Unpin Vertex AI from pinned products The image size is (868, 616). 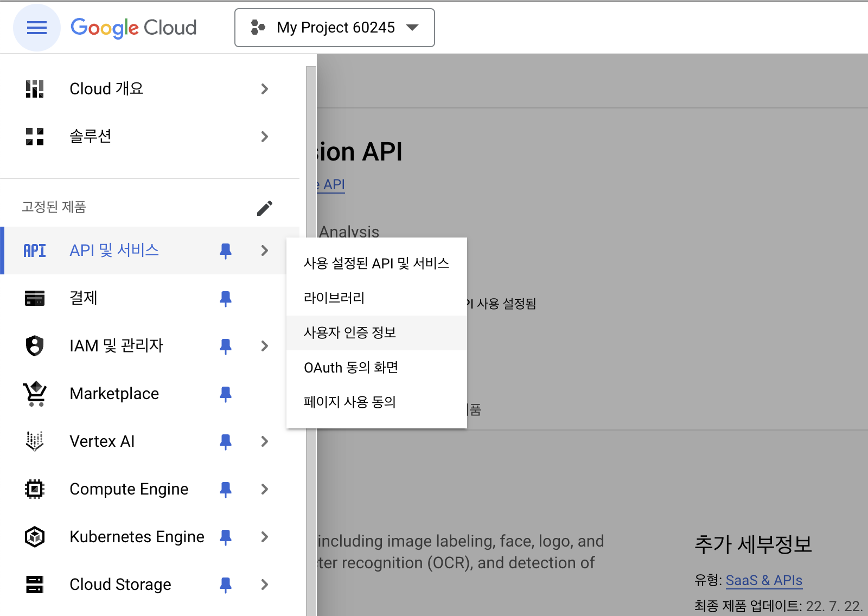(226, 442)
